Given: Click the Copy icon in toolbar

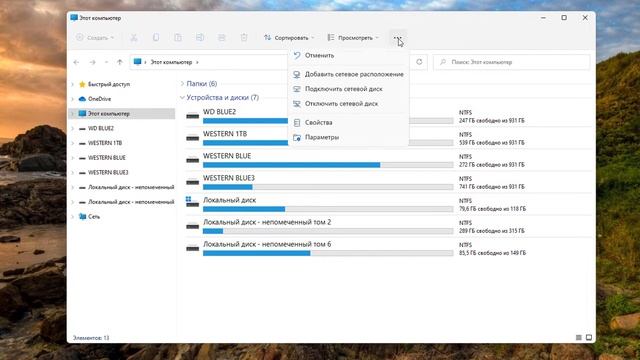Looking at the screenshot, I should pyautogui.click(x=156, y=38).
